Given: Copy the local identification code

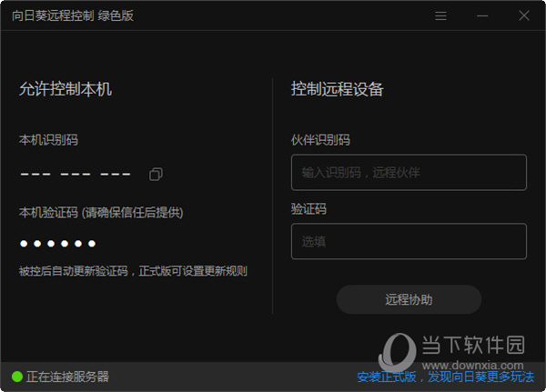Looking at the screenshot, I should pos(156,174).
